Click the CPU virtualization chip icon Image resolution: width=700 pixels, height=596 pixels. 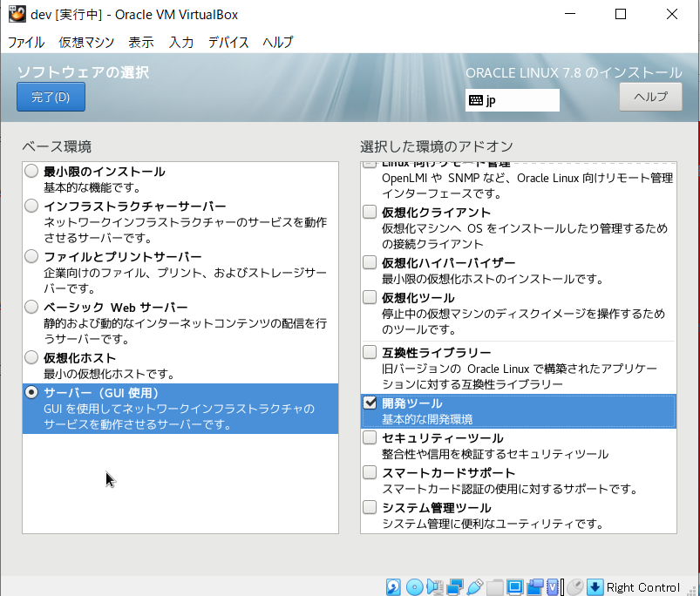coord(554,586)
